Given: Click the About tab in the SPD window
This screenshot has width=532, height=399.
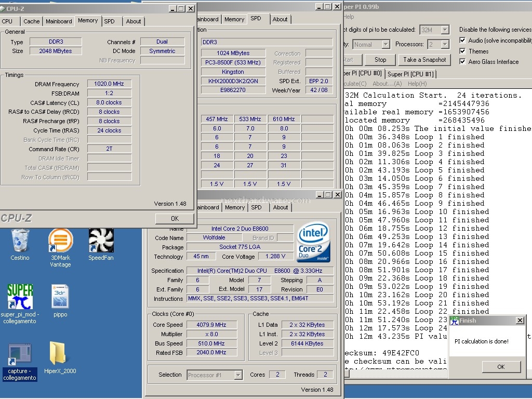Looking at the screenshot, I should [x=280, y=19].
